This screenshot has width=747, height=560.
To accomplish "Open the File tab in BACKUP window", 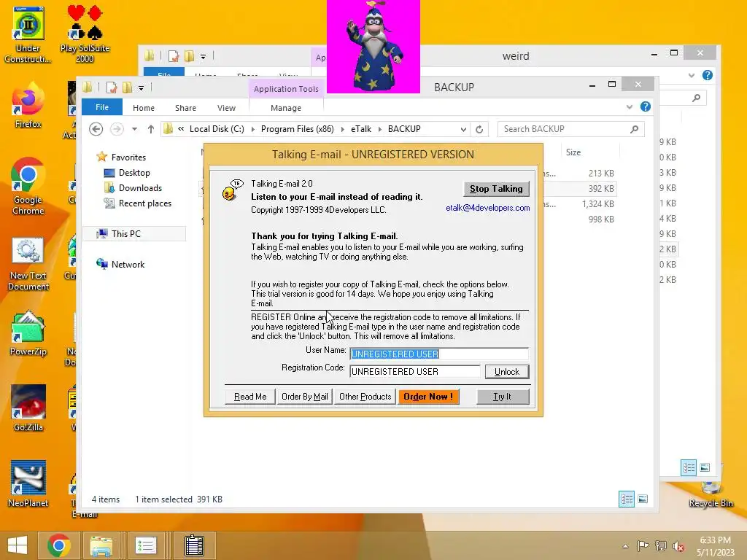I will [102, 107].
